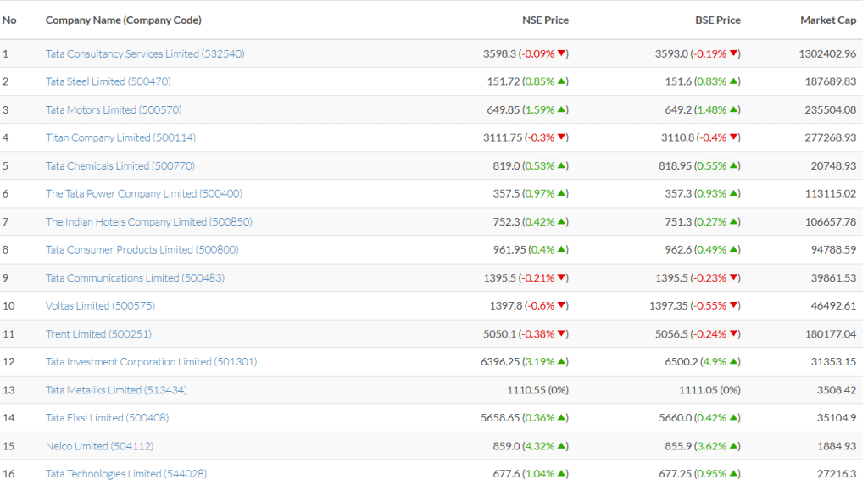Select market cap value 235504.08

coord(831,109)
